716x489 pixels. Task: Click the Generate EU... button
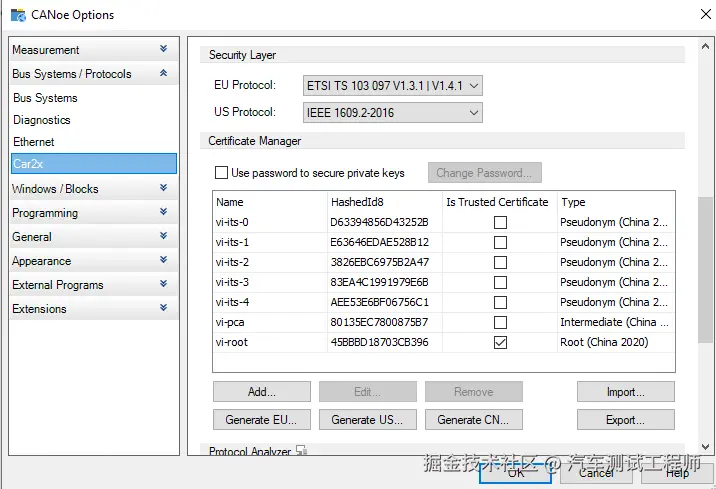(x=262, y=420)
